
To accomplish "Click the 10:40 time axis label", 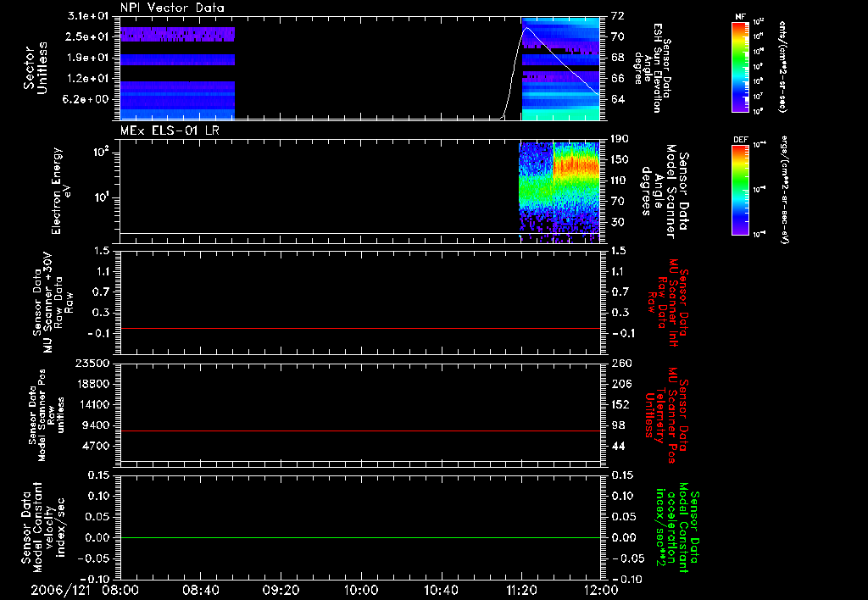I will (x=441, y=590).
